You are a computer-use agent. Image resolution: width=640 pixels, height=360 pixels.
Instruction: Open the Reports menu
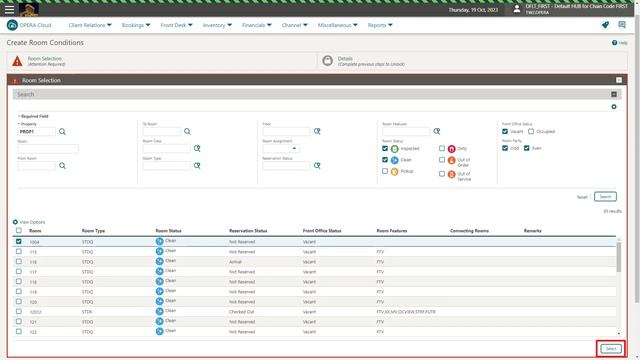(x=380, y=25)
